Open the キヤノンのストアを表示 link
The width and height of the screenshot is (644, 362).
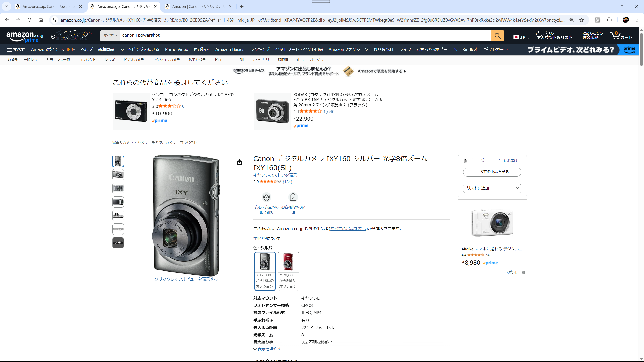275,175
